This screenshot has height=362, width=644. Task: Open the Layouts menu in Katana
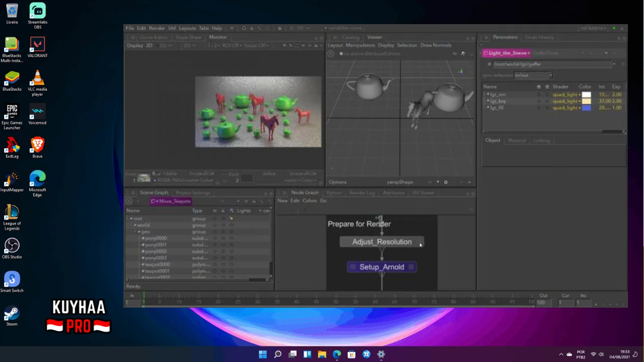(187, 28)
